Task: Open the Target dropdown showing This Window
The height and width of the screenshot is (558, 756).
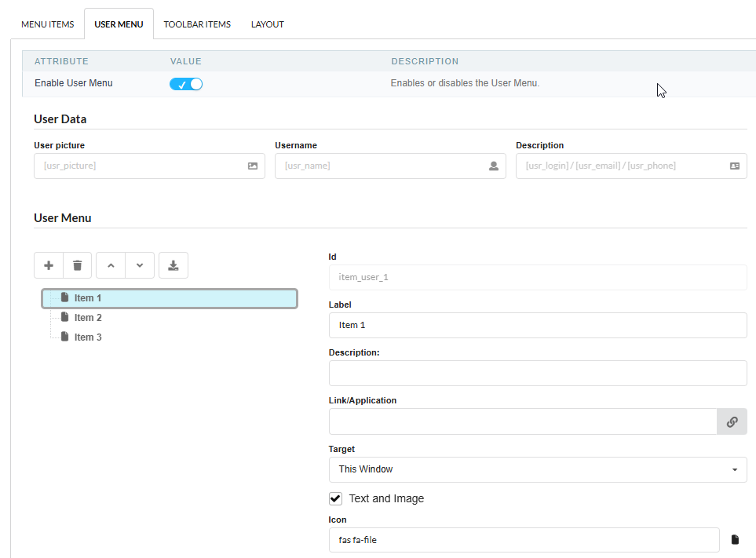Action: click(x=538, y=469)
